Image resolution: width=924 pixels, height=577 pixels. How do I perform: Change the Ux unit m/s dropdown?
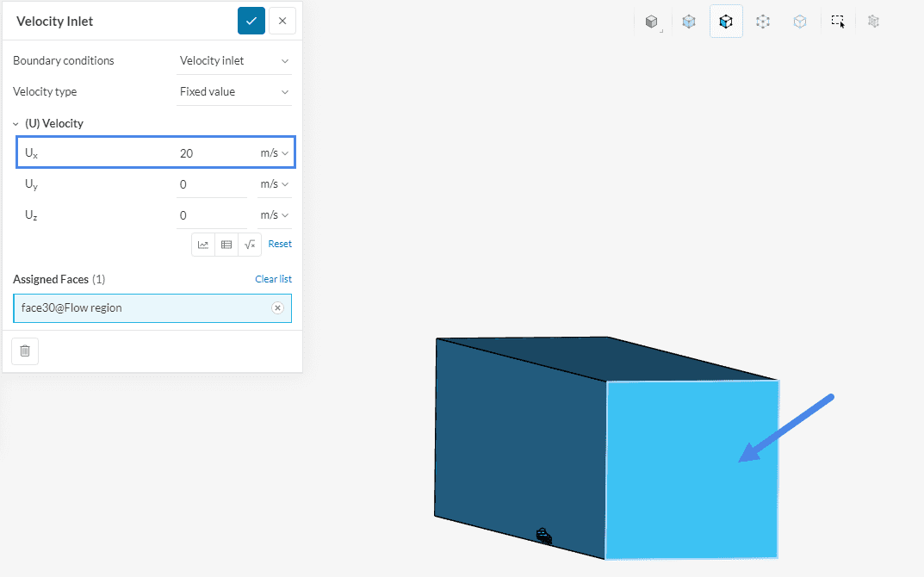pos(274,153)
